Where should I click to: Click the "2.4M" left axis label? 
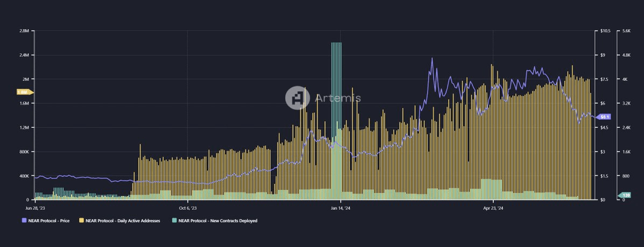click(23, 55)
